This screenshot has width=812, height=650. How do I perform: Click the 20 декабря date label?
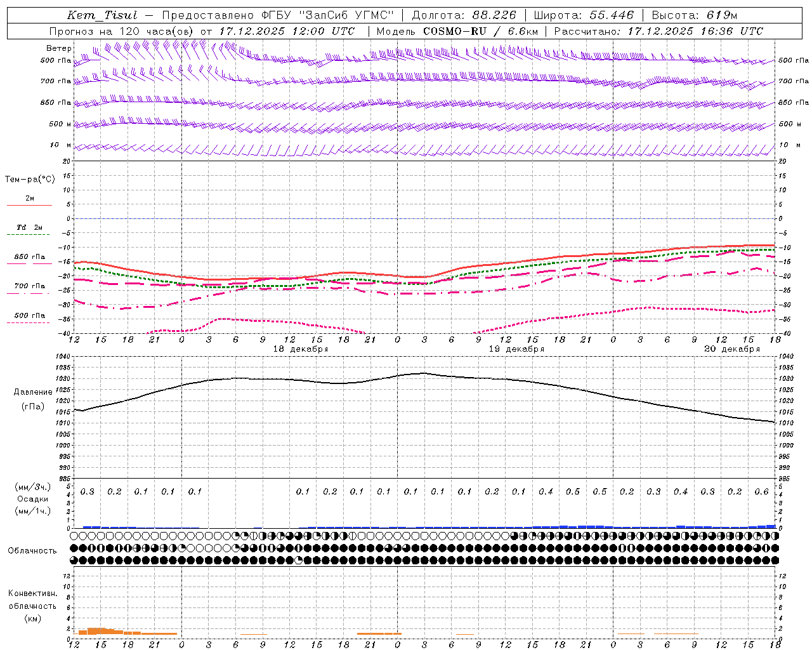tap(731, 349)
